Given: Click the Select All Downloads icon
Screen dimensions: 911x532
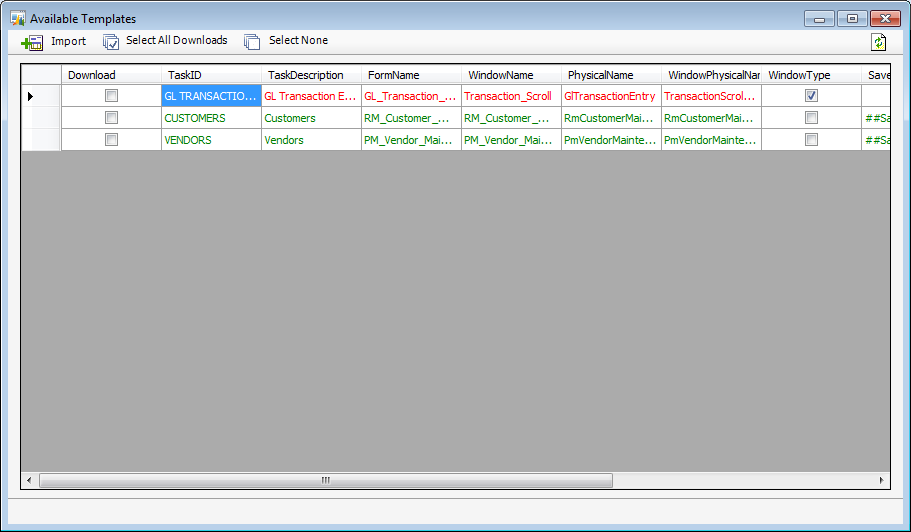Looking at the screenshot, I should coord(110,42).
